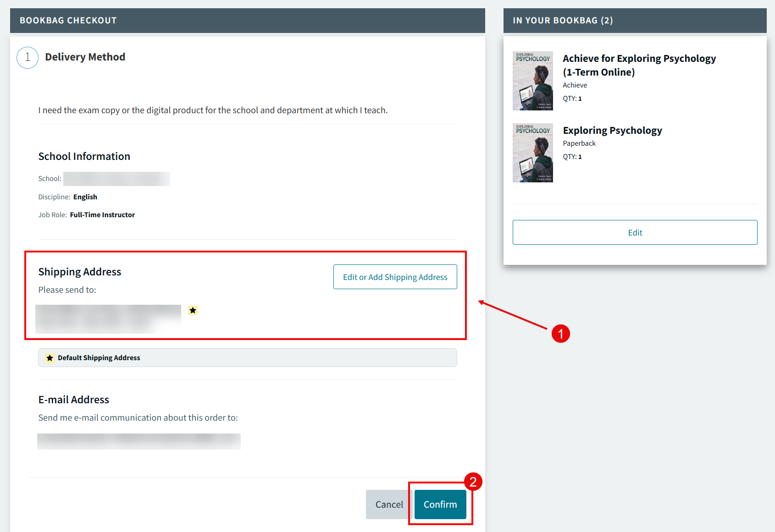
Task: Click the In Your Bookbag (2) header
Action: click(563, 21)
